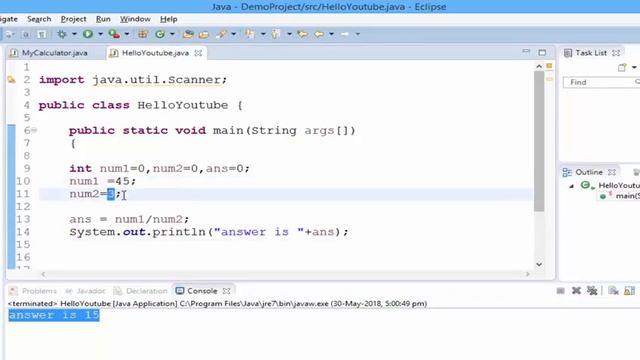Toggle Mark Occurrences icon at toolbar left
The height and width of the screenshot is (360, 640).
coord(9,35)
